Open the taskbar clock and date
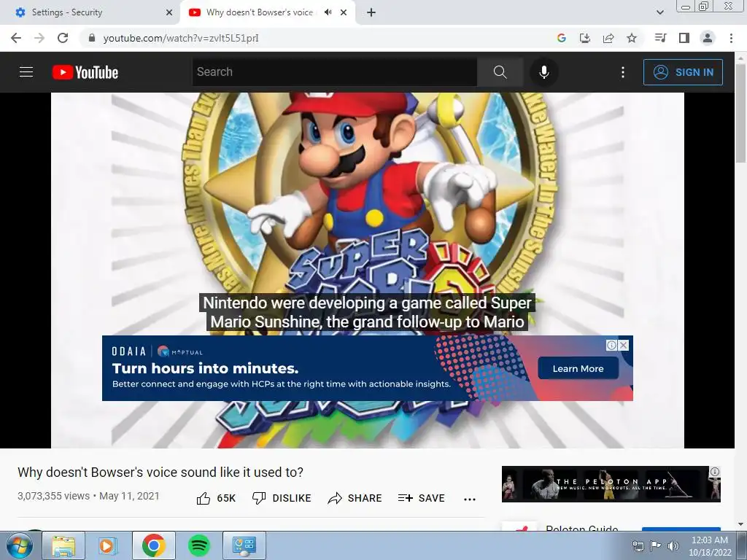The width and height of the screenshot is (747, 560). 710,545
